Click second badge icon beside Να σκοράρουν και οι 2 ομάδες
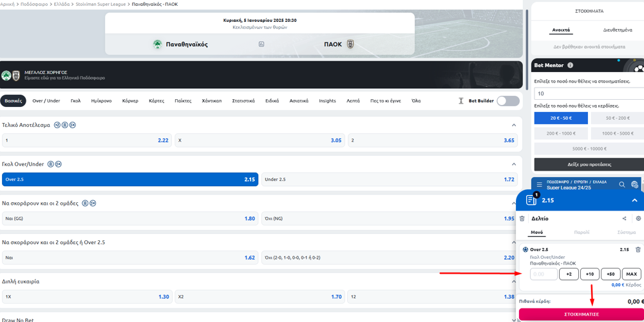 pos(92,204)
